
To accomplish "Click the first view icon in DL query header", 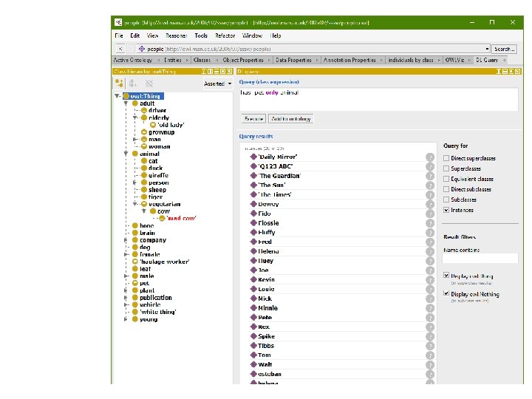I will pos(499,71).
